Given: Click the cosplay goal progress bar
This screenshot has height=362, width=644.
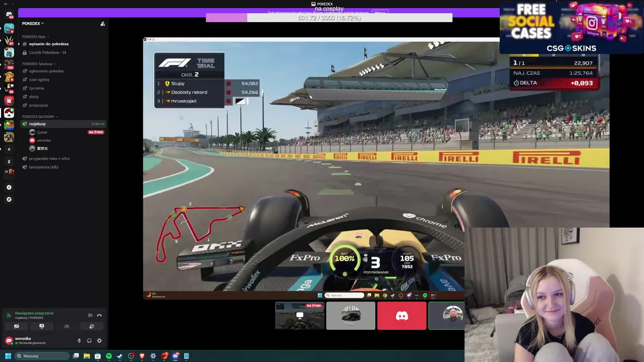Looking at the screenshot, I should tap(329, 18).
